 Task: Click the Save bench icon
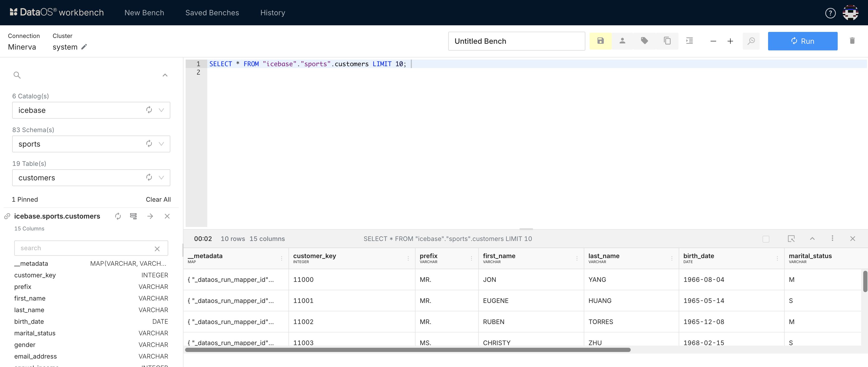pyautogui.click(x=601, y=40)
